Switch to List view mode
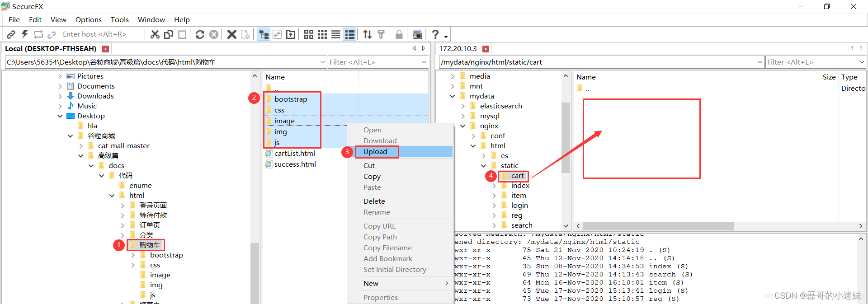 [336, 34]
